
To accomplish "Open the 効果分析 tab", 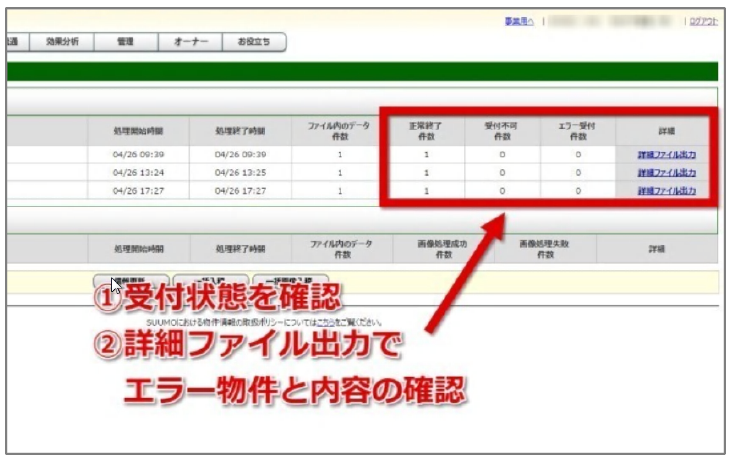I will pos(62,42).
